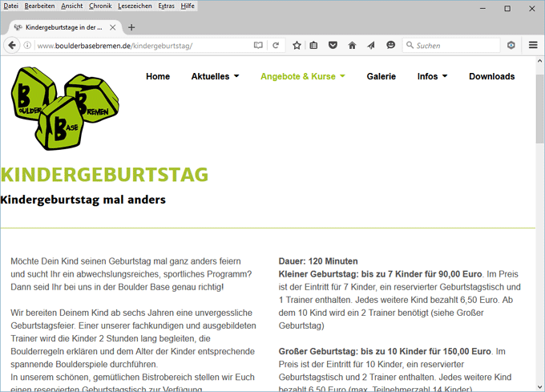Go to the browser home page icon

[352, 45]
